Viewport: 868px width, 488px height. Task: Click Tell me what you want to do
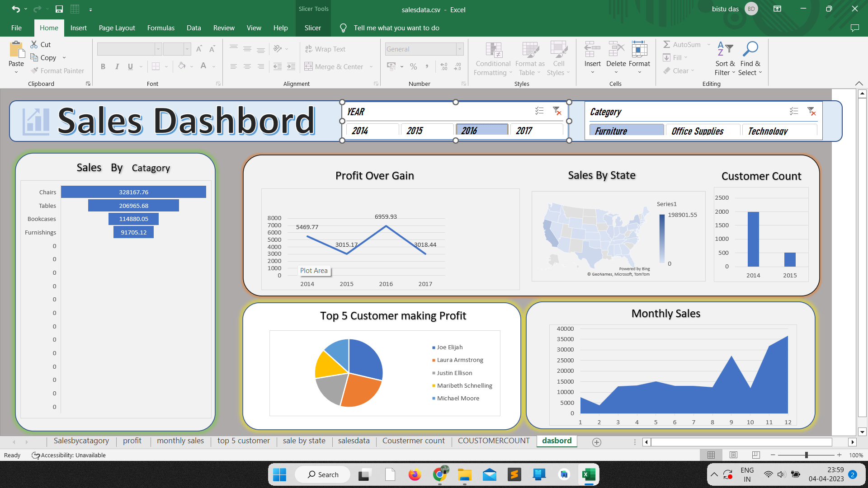396,28
